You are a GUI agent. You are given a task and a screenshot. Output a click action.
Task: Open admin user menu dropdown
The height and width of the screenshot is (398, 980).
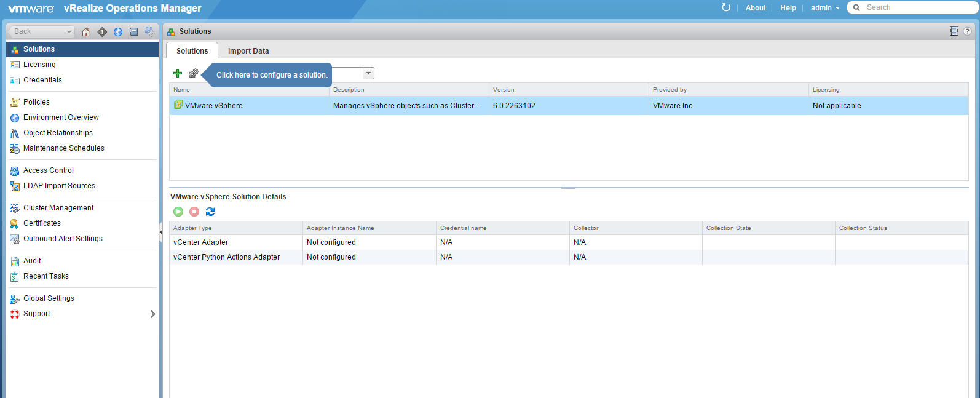click(825, 8)
